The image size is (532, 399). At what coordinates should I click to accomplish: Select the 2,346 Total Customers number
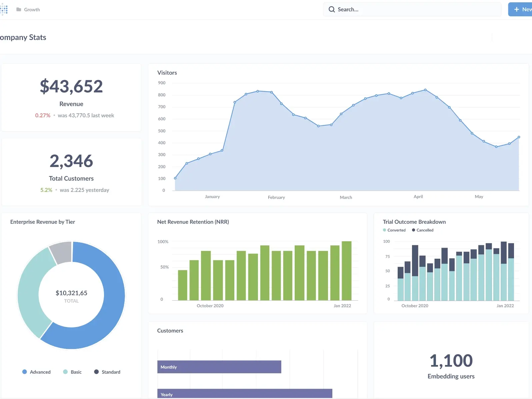pyautogui.click(x=71, y=161)
